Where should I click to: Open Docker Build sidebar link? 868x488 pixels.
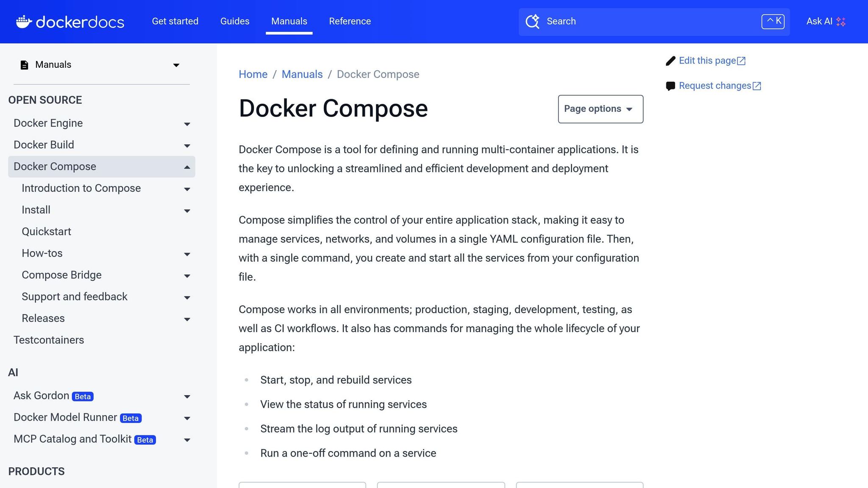coord(44,144)
